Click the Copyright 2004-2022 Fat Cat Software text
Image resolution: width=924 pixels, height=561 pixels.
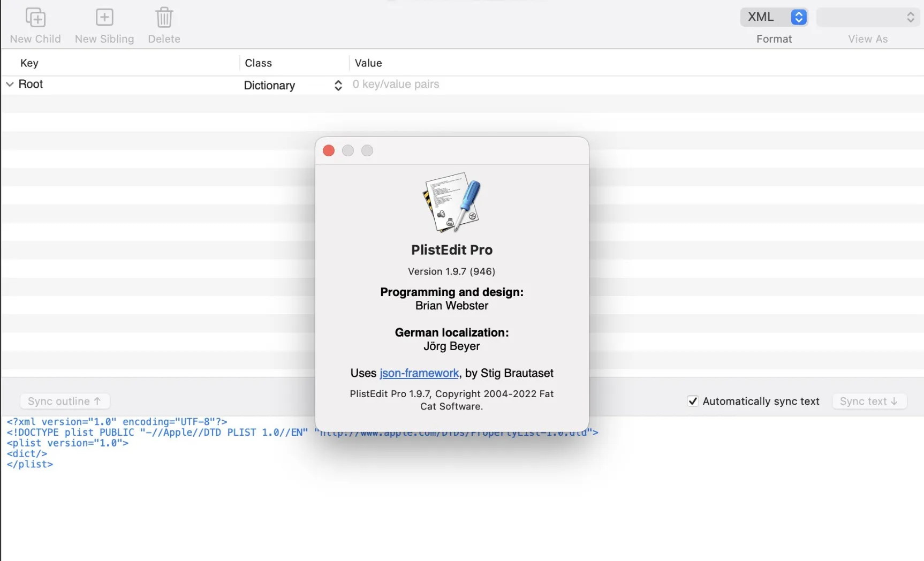452,400
